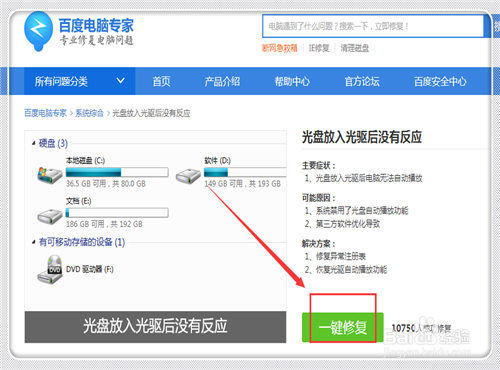Click the D: drive usage bar
500x370 pixels.
245,172
